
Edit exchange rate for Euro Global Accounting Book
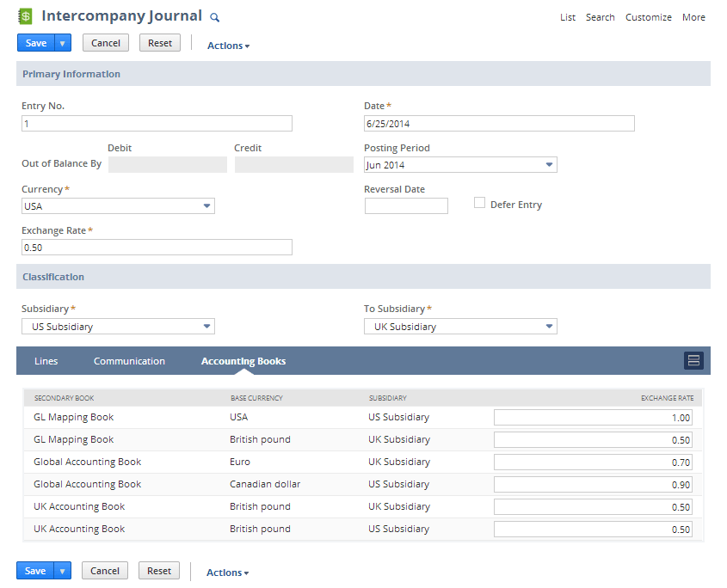point(593,462)
